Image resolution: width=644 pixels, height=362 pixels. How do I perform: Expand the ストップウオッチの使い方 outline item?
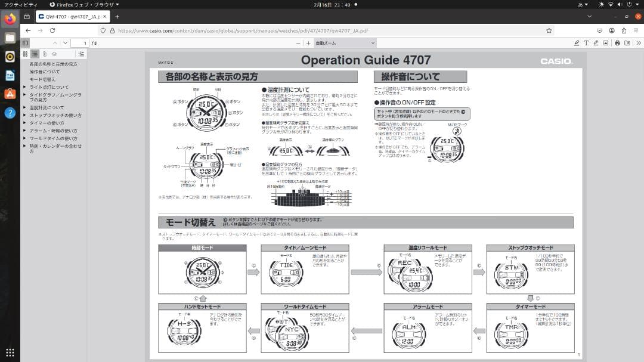point(24,115)
